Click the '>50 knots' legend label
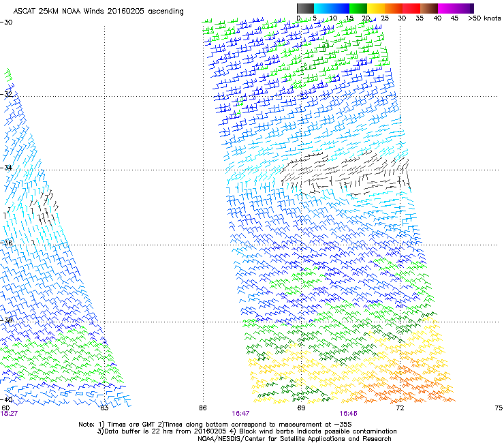 pyautogui.click(x=485, y=18)
